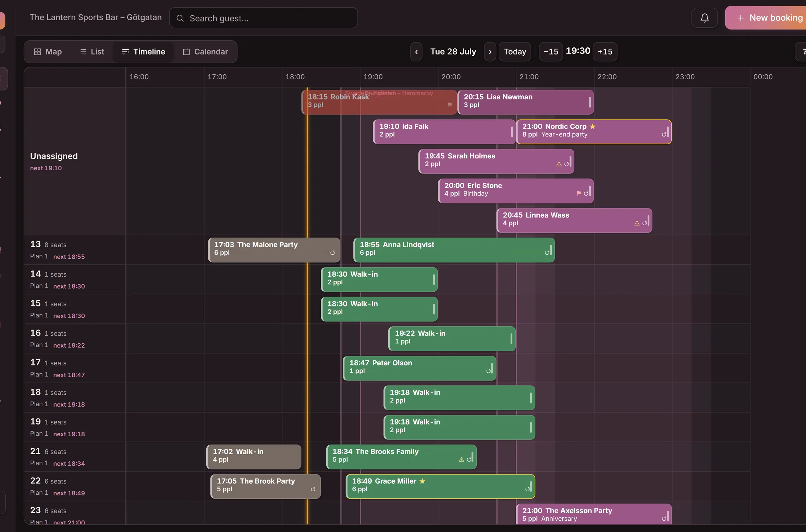Viewport: 806px width, 532px height.
Task: Open the Tue 28 July date picker
Action: [x=453, y=52]
